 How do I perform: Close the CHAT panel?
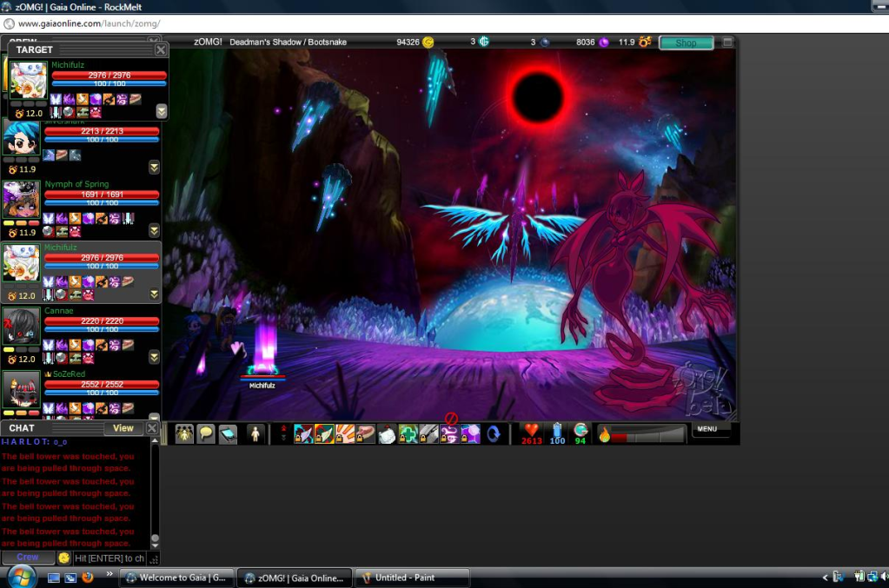pos(152,428)
